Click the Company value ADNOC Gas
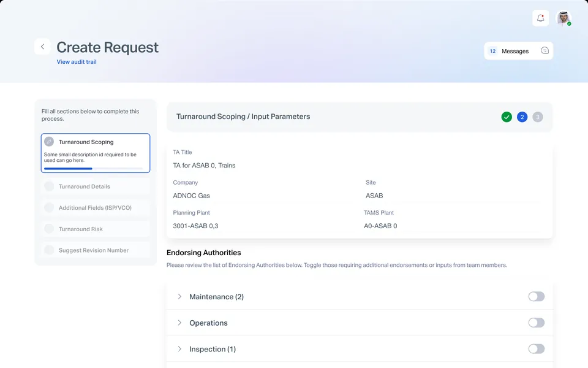The height and width of the screenshot is (368, 588). (191, 196)
